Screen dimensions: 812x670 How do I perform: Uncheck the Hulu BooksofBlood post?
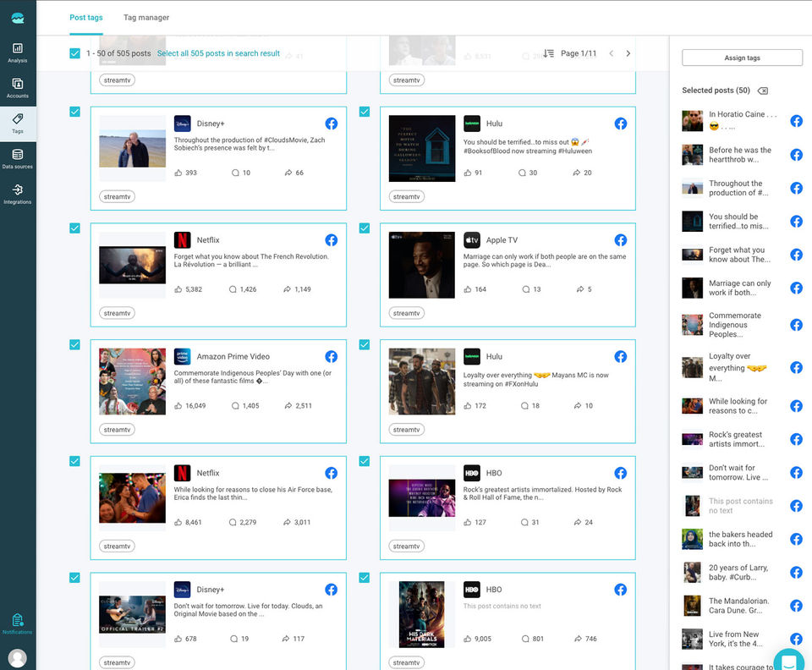(365, 112)
